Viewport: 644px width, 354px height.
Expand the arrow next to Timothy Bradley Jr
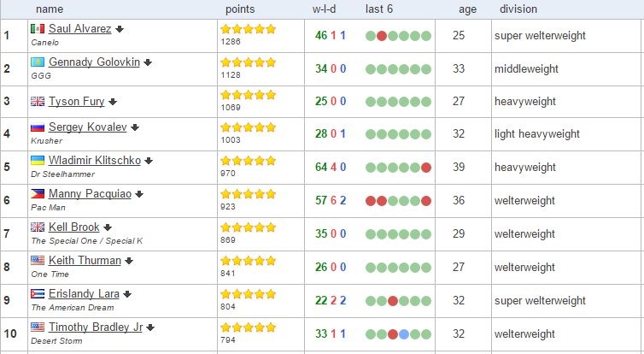point(149,327)
